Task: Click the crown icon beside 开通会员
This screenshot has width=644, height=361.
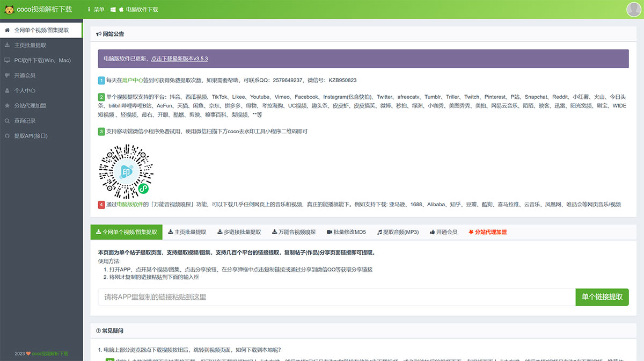Action: 9,75
